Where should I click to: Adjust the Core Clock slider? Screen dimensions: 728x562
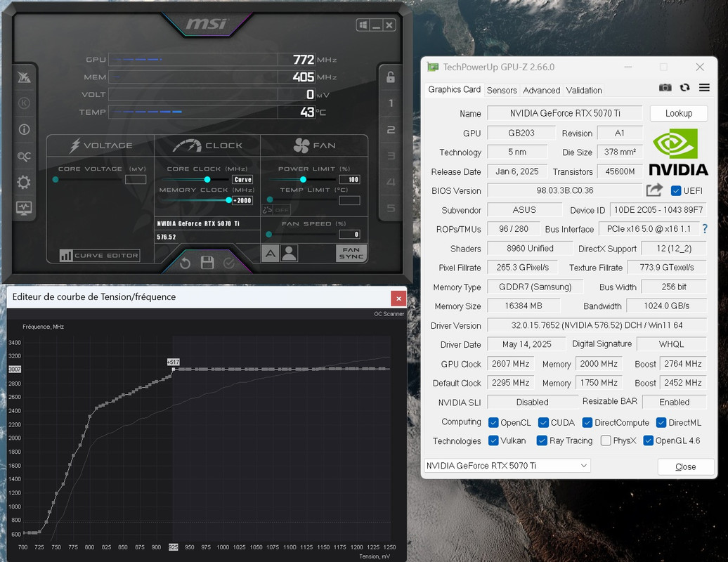click(x=195, y=180)
